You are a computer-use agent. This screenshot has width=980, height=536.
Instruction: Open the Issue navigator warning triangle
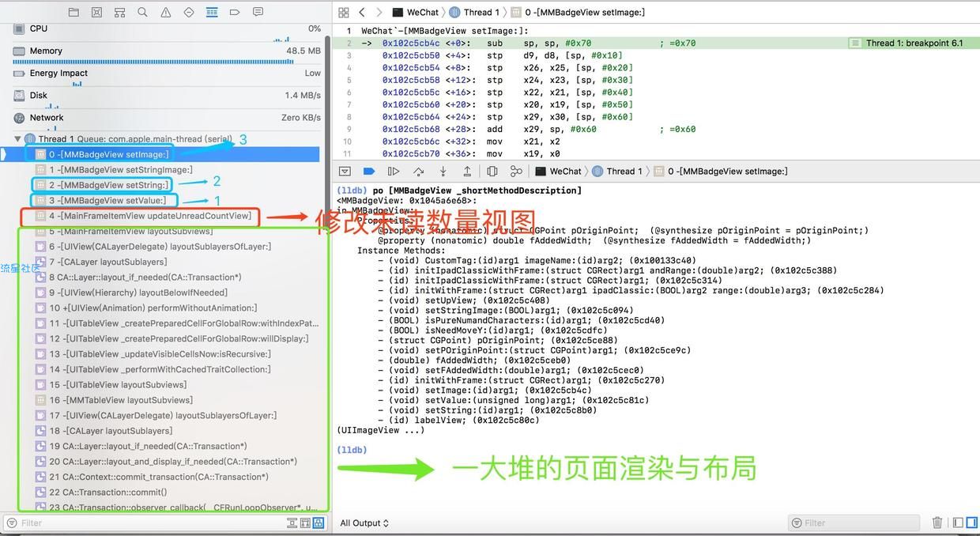[x=165, y=13]
